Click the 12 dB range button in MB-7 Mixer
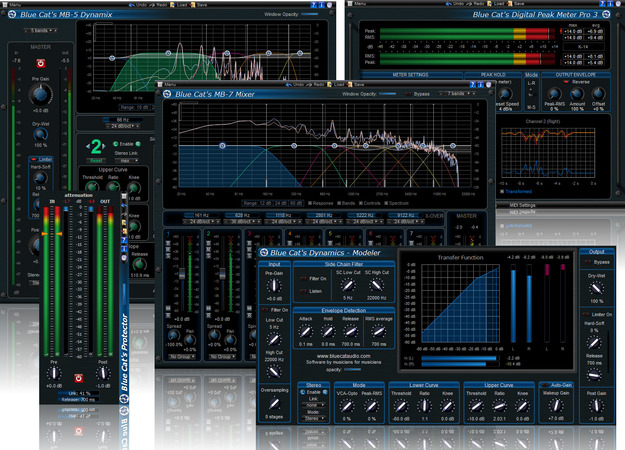The height and width of the screenshot is (450, 625). tap(265, 203)
